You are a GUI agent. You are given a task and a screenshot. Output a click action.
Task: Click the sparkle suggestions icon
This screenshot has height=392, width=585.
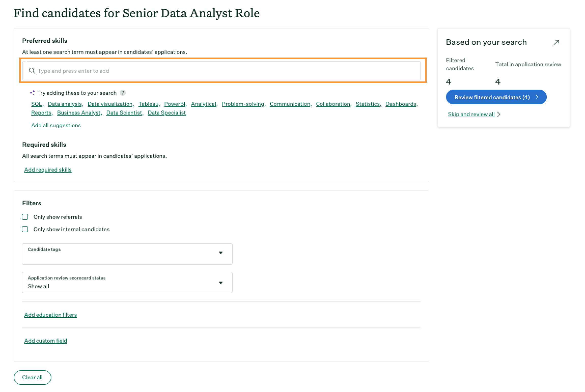(32, 93)
